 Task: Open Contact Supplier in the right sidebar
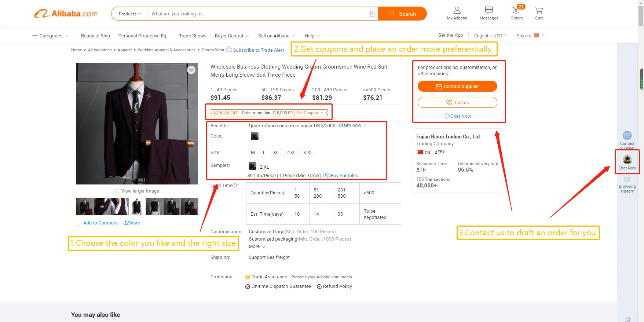pyautogui.click(x=627, y=140)
